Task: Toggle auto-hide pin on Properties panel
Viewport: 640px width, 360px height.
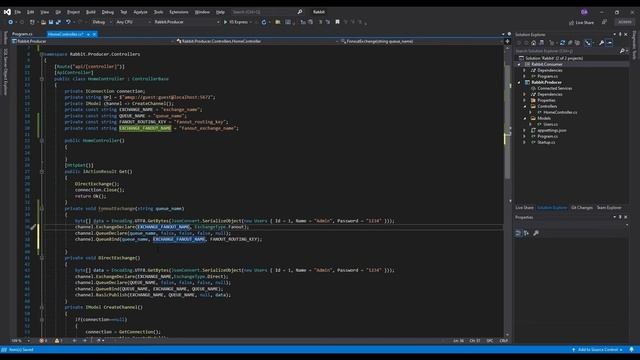Action: click(x=620, y=217)
